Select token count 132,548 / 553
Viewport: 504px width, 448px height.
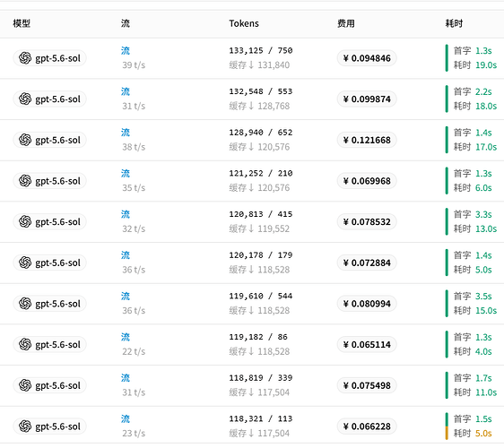click(261, 91)
